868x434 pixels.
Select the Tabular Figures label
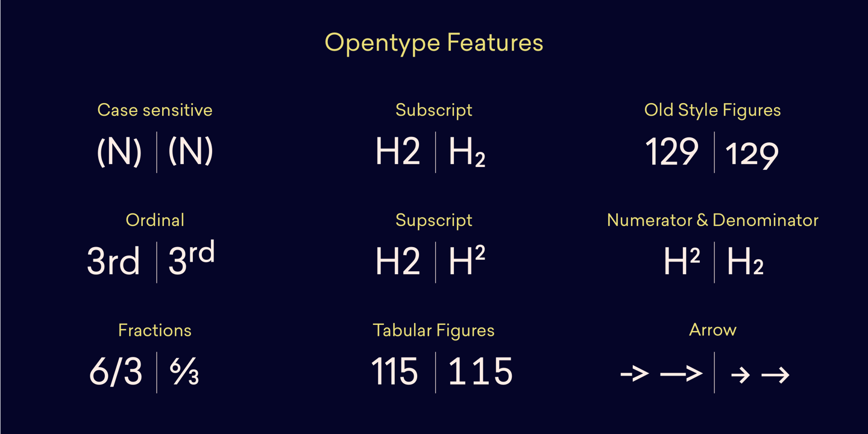[434, 330]
